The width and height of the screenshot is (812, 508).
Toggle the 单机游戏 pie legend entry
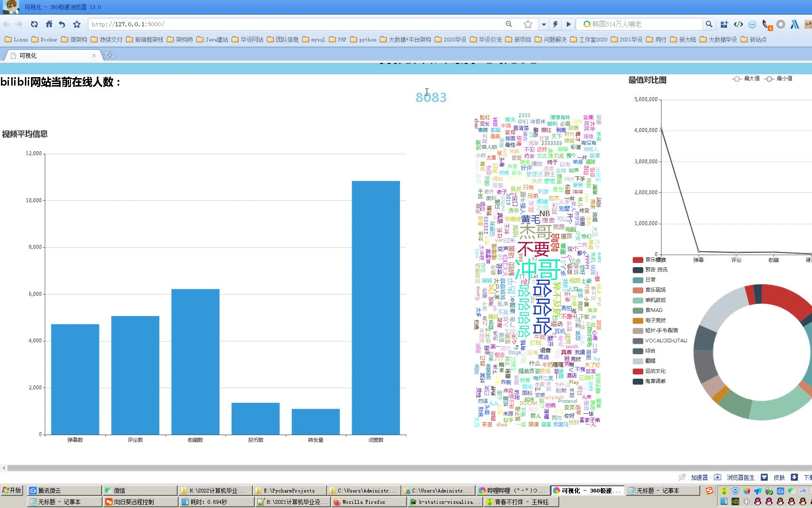pos(649,300)
